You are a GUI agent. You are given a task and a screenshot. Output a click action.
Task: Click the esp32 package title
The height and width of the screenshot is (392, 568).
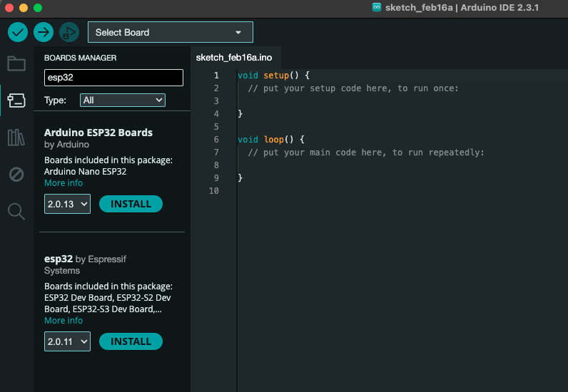[59, 259]
